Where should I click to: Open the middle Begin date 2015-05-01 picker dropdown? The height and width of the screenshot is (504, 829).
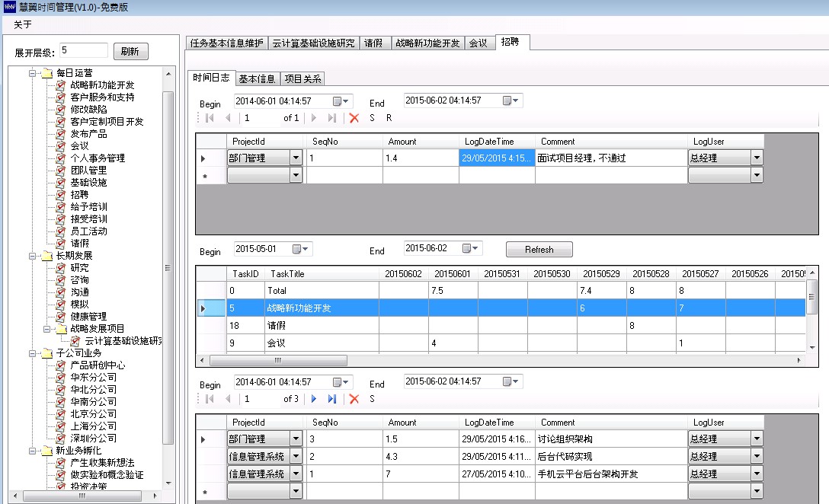coord(302,249)
